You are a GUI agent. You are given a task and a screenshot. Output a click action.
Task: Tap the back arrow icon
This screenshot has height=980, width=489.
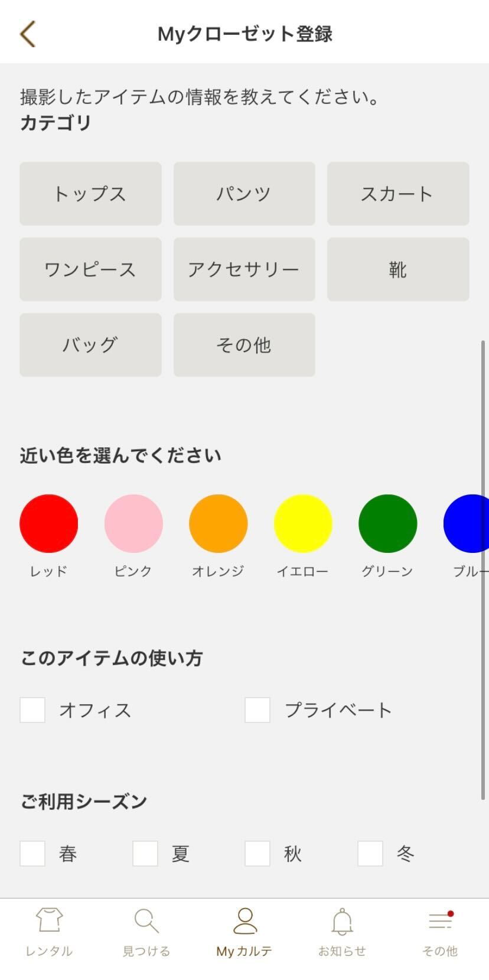click(28, 34)
